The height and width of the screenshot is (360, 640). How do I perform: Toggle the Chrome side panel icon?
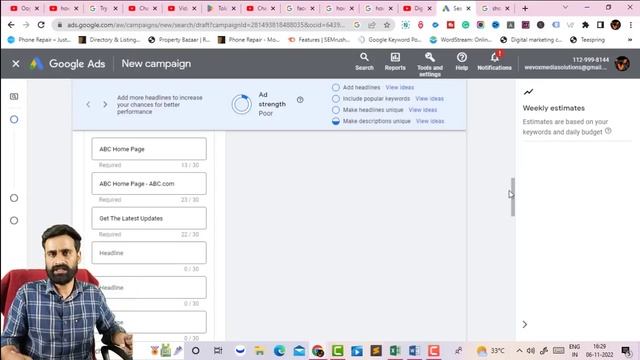600,25
